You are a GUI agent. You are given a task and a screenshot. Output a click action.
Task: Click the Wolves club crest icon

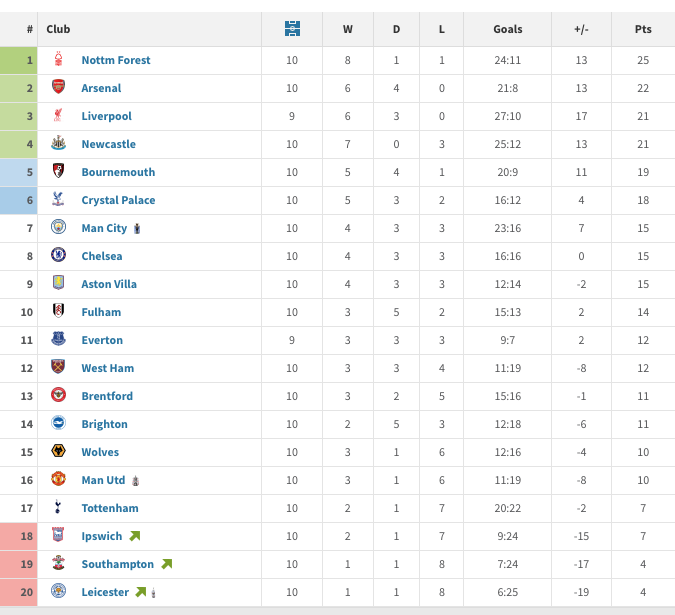pos(58,451)
